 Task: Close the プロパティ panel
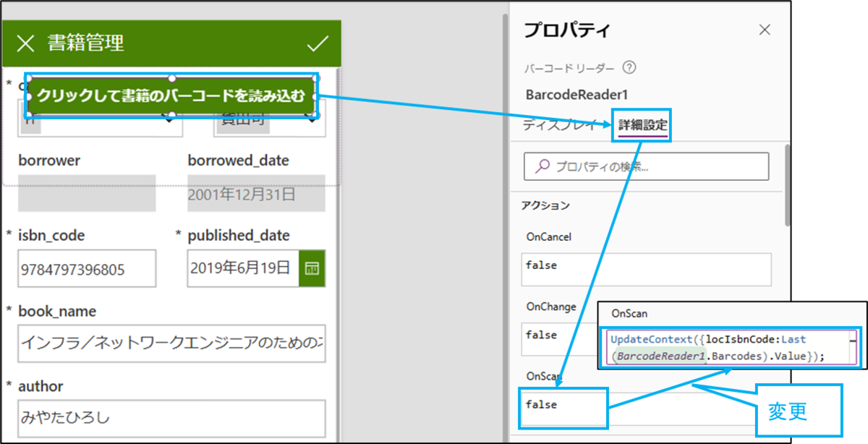(765, 30)
